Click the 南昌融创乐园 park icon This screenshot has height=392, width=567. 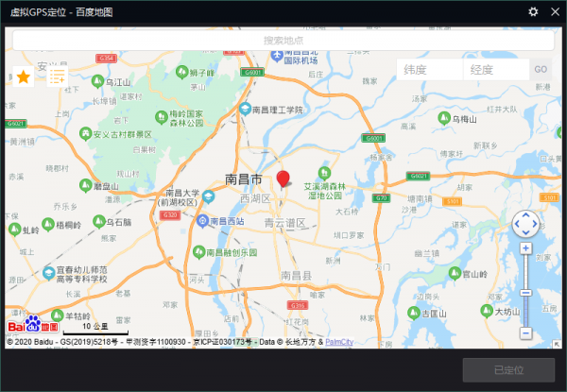pos(198,252)
